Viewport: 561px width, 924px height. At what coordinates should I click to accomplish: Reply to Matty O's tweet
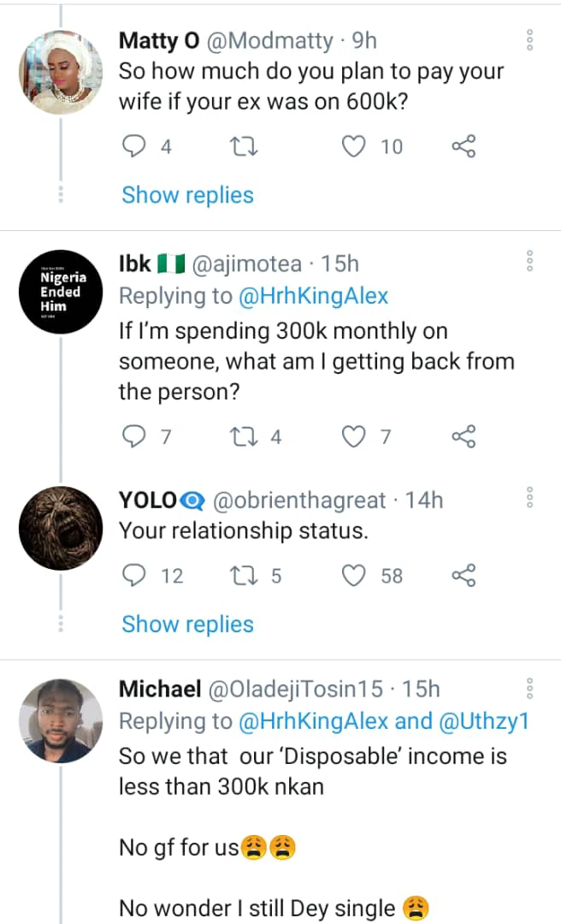click(134, 147)
